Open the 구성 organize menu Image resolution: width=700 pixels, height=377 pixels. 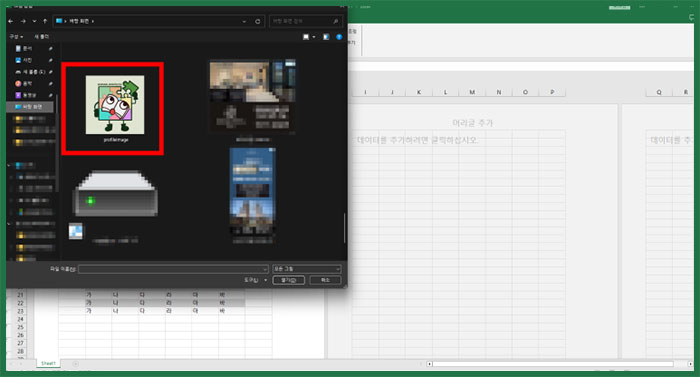pos(16,37)
